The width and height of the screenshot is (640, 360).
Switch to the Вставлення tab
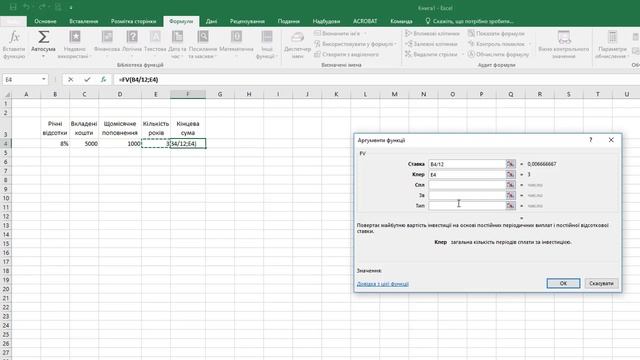[84, 21]
